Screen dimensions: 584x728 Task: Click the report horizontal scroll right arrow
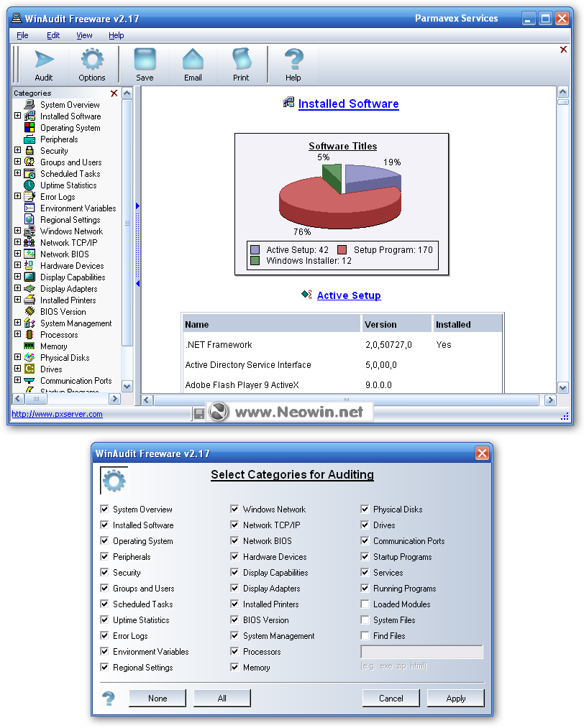click(550, 400)
